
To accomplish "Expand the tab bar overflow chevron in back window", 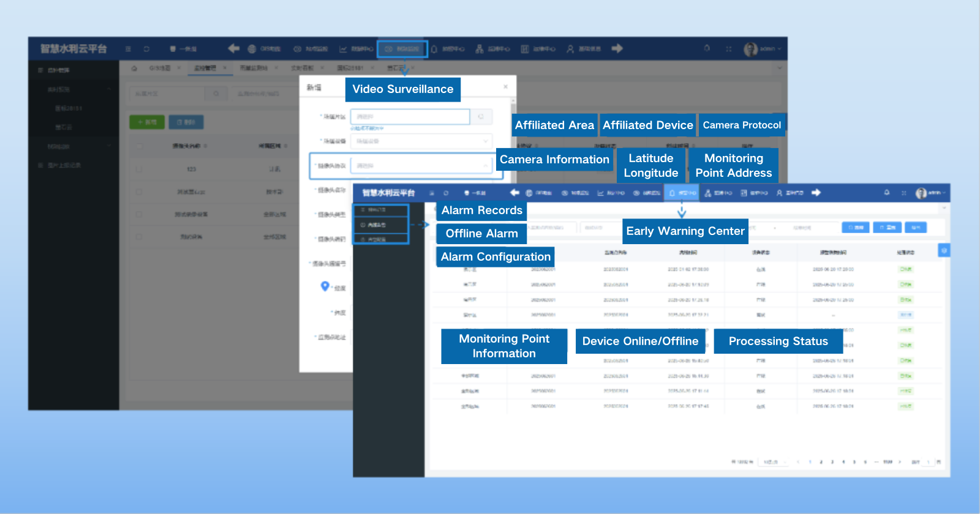I will point(779,68).
